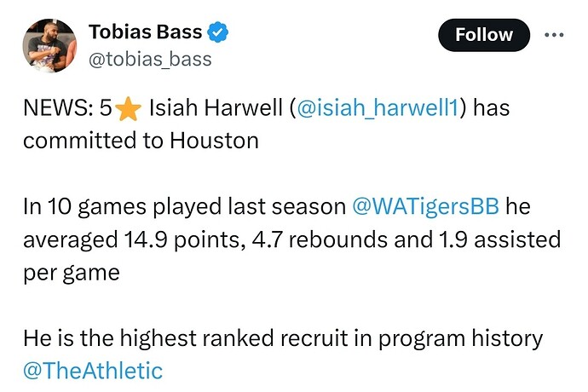Viewport: 588px width, 392px height.
Task: Follow Tobias Bass
Action: (484, 35)
